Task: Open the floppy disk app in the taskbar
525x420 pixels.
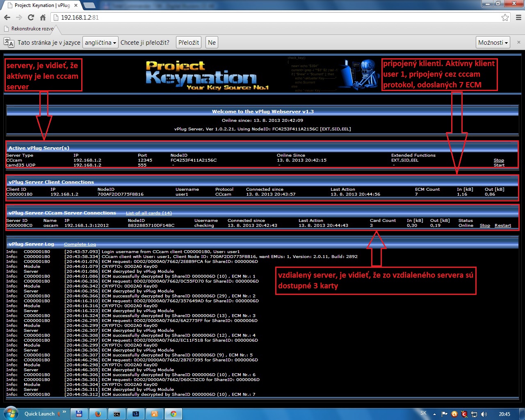Action: (x=79, y=414)
